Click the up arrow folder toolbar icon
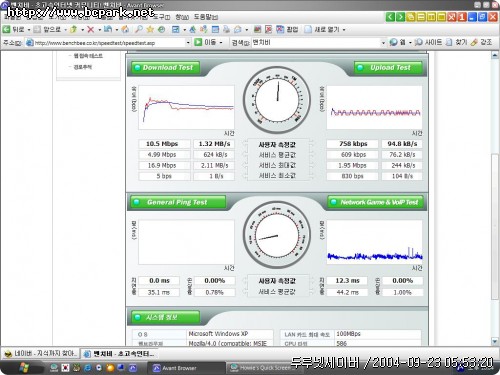Viewport: 500px width, 375px height. (x=74, y=30)
